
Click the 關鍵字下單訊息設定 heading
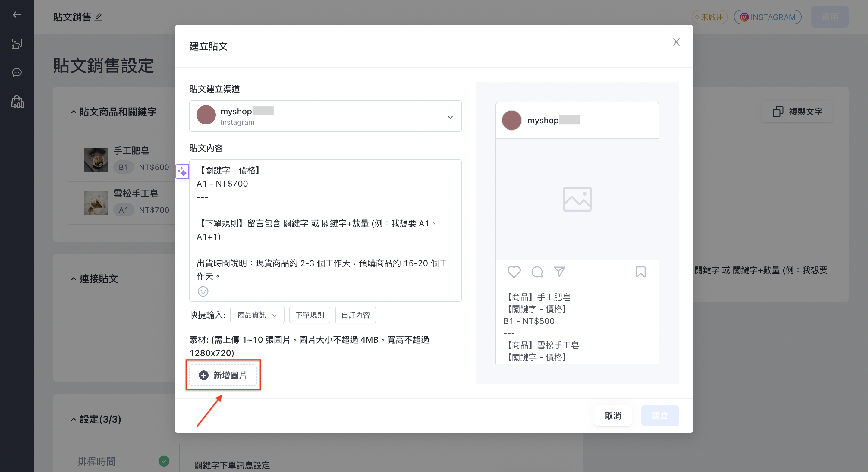point(232,465)
